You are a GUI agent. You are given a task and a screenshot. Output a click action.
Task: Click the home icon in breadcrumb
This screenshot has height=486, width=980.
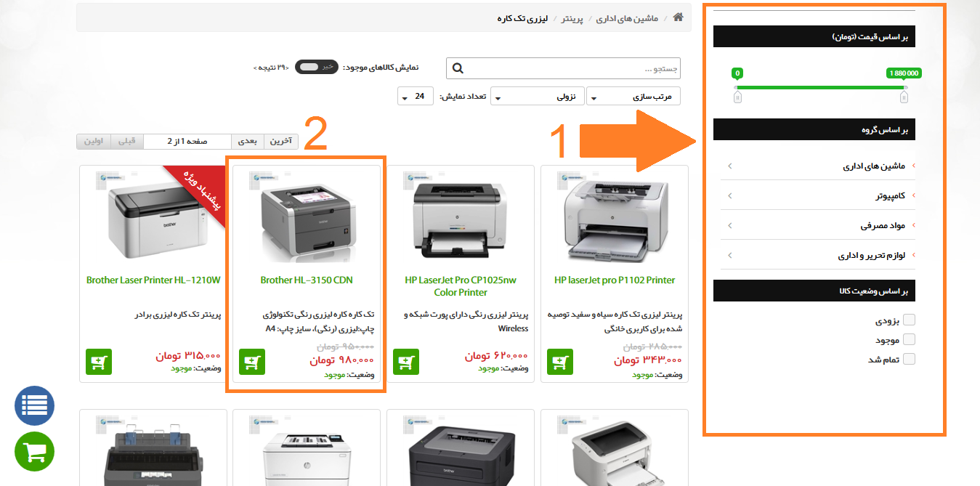[679, 17]
